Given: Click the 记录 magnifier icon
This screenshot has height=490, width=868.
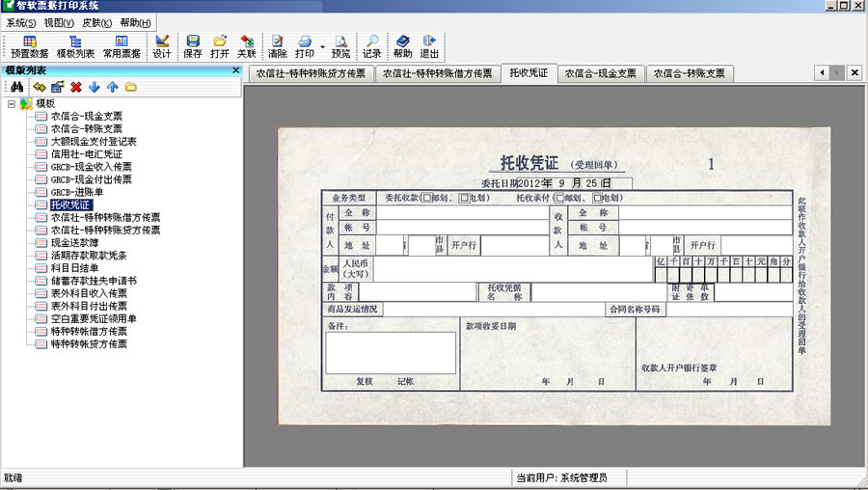Looking at the screenshot, I should [372, 47].
